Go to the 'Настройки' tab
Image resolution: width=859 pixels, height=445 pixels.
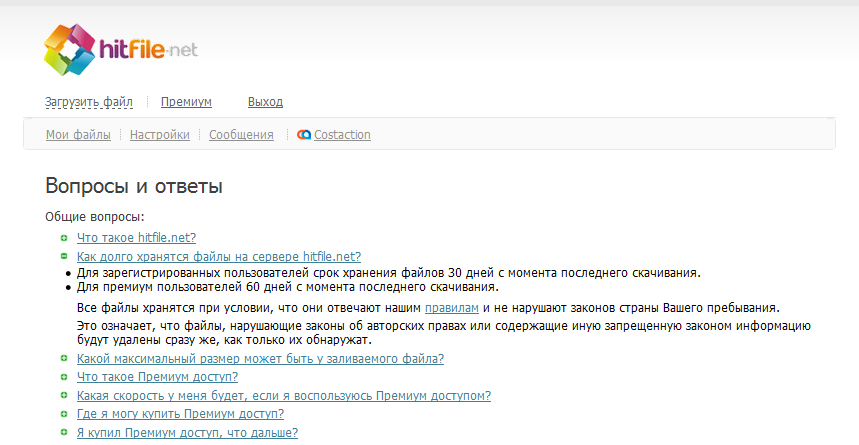[159, 135]
